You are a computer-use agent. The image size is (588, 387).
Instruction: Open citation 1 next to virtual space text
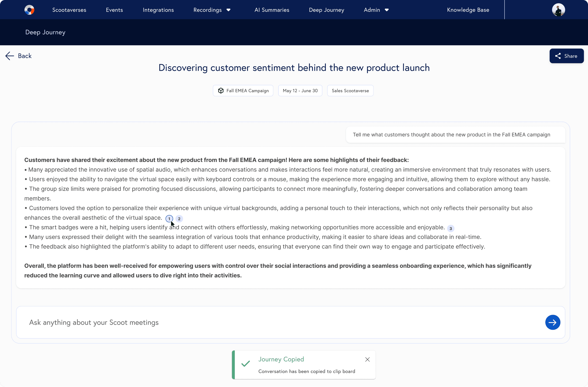tap(169, 219)
